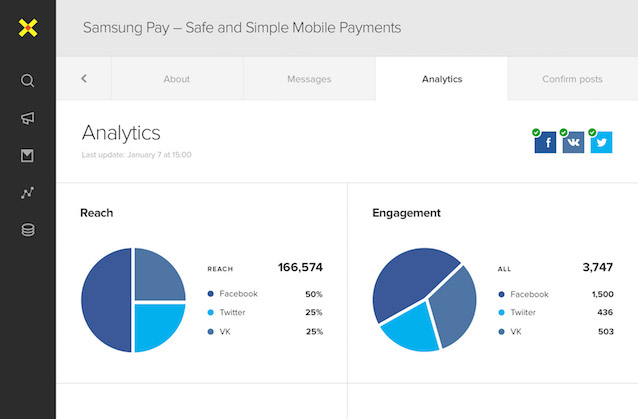Image resolution: width=638 pixels, height=419 pixels.
Task: Switch to the Messages tab
Action: click(x=309, y=79)
